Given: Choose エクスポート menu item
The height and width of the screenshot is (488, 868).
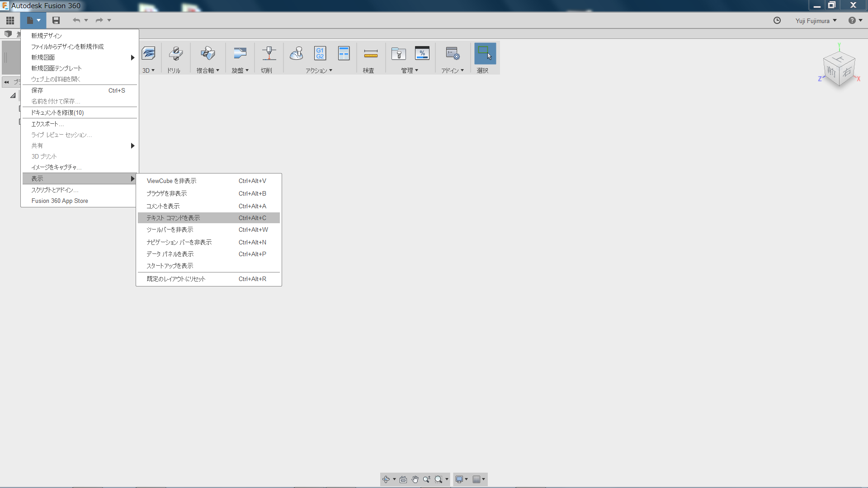Looking at the screenshot, I should coord(80,124).
